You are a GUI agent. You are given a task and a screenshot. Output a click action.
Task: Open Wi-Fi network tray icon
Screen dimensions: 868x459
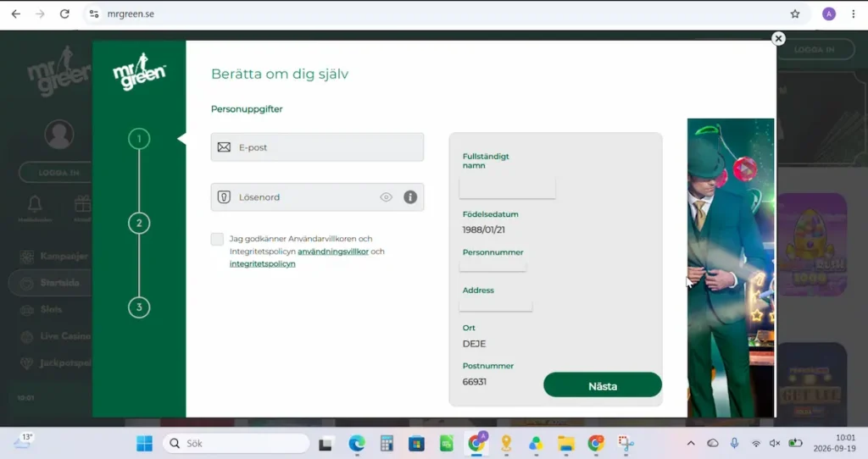tap(755, 443)
